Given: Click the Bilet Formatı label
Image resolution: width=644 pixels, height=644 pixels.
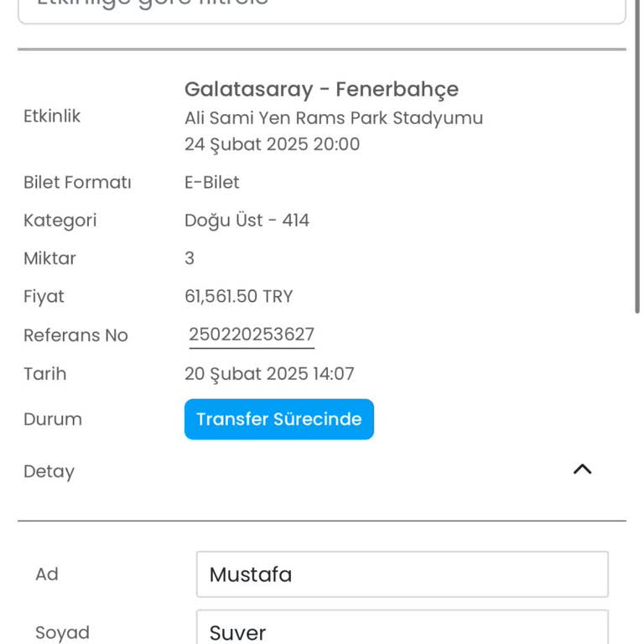Looking at the screenshot, I should point(77,182).
